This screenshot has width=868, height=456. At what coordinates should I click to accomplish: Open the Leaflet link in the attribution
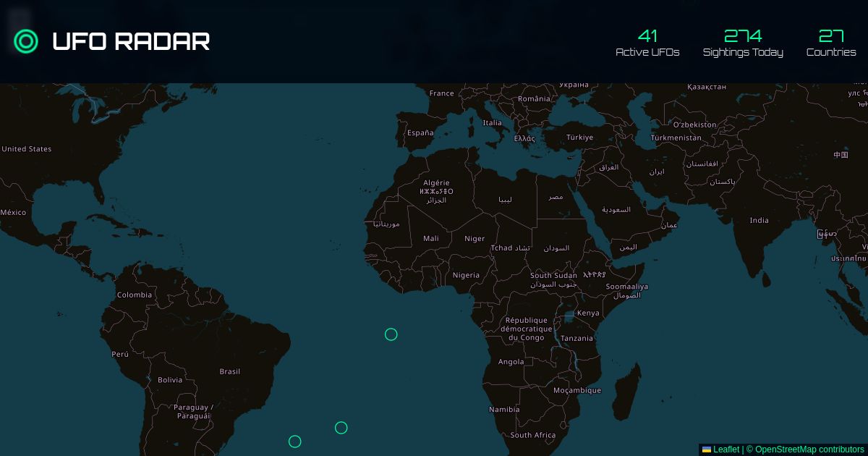click(726, 449)
